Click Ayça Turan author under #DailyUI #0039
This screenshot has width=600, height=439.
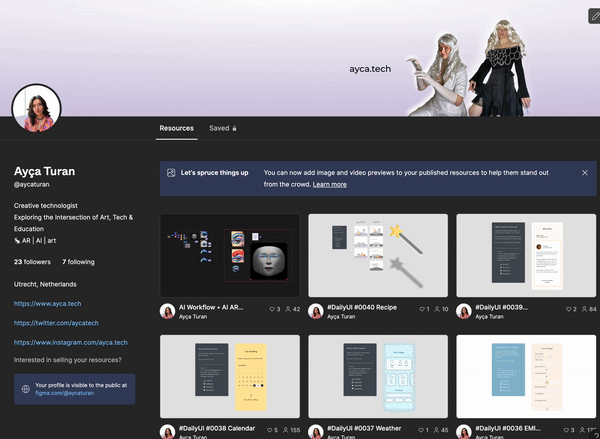[x=489, y=317]
